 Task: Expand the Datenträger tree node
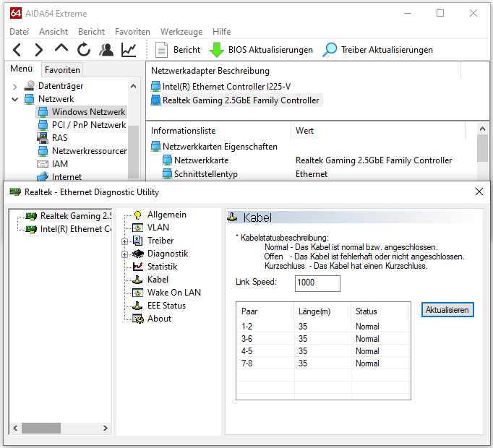pyautogui.click(x=14, y=86)
